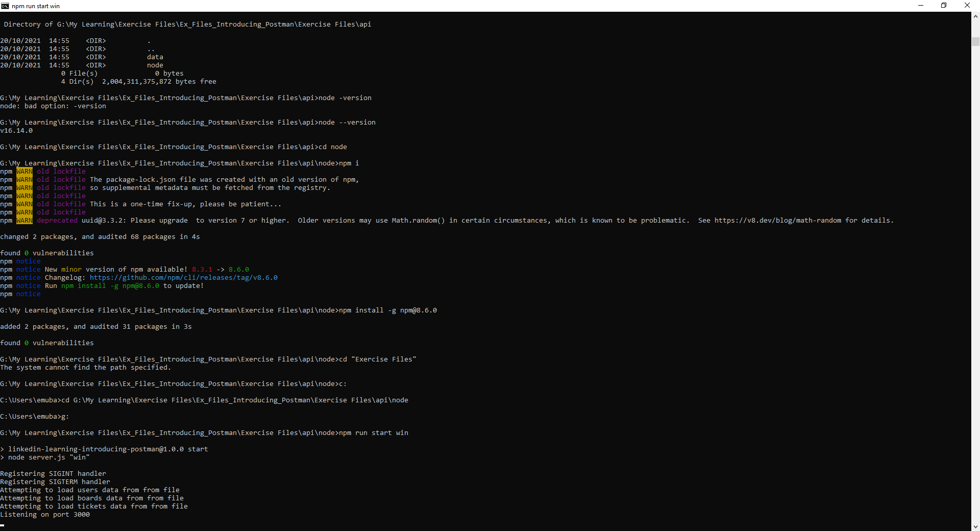This screenshot has height=531, width=980.
Task: Click 'added 2 packages, and audited 31 packages' line
Action: 96,327
